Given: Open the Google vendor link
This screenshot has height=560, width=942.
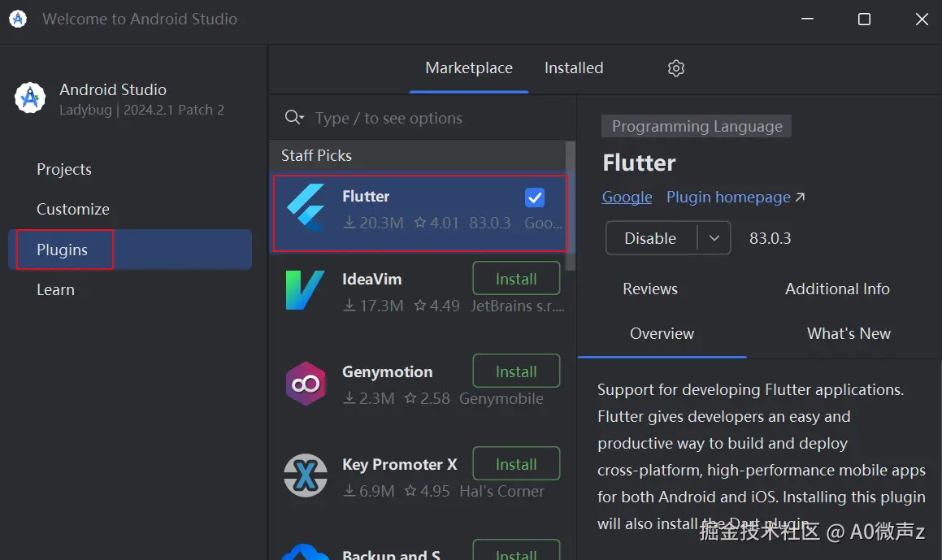Looking at the screenshot, I should click(x=627, y=197).
